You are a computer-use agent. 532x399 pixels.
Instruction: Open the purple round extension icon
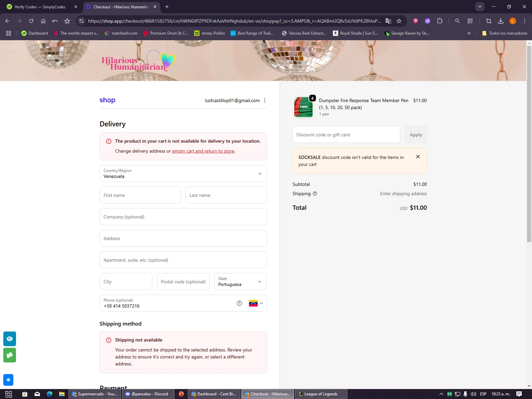pyautogui.click(x=428, y=21)
